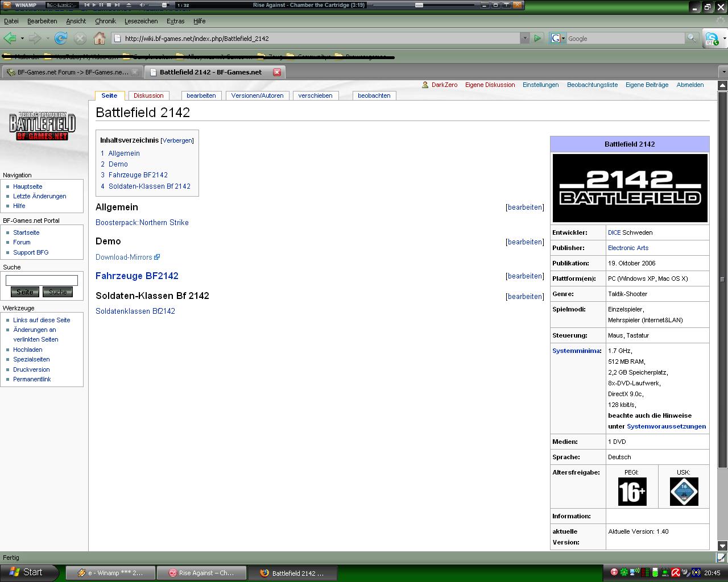Open the wireless network tray icon
The width and height of the screenshot is (728, 582).
[x=635, y=572]
